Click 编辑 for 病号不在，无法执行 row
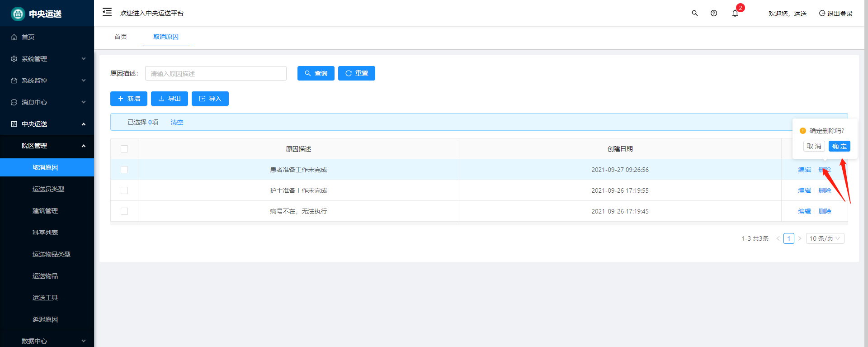The height and width of the screenshot is (347, 868). 804,211
